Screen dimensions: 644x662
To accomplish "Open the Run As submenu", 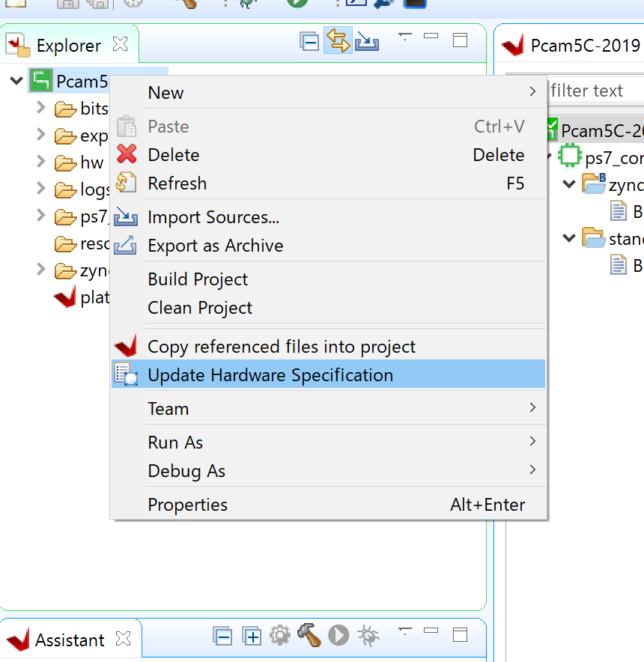I will 328,442.
